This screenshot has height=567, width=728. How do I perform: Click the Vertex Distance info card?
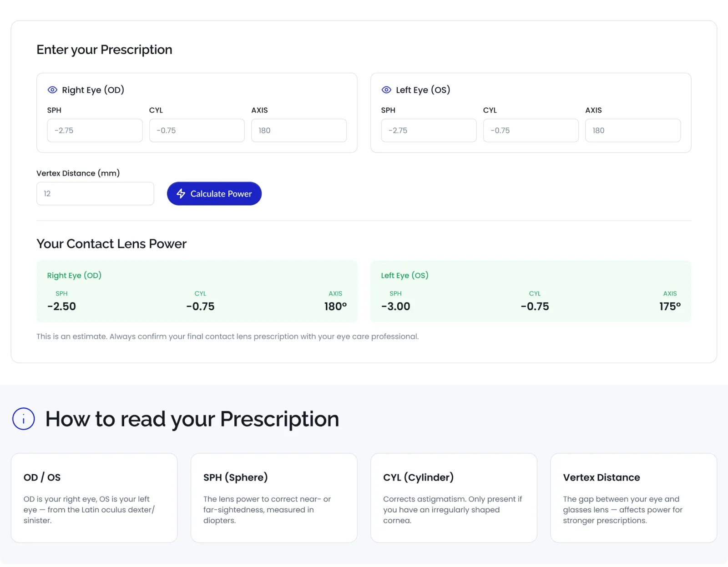(x=633, y=498)
